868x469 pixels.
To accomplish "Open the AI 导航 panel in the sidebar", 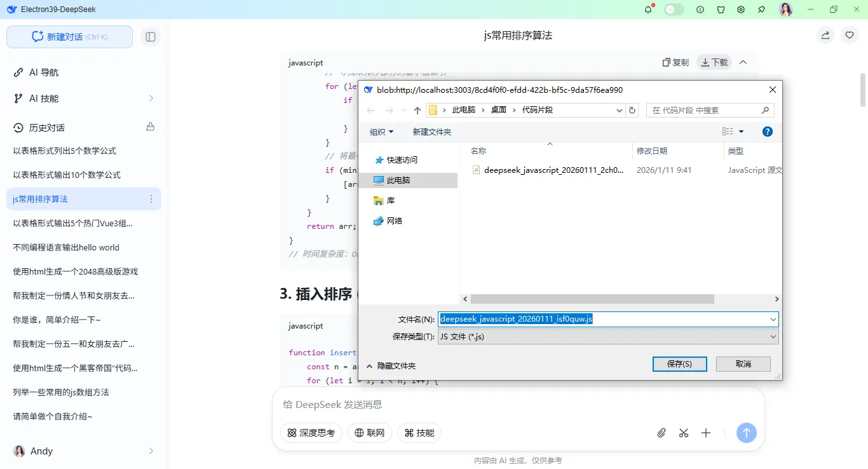I will pyautogui.click(x=37, y=72).
